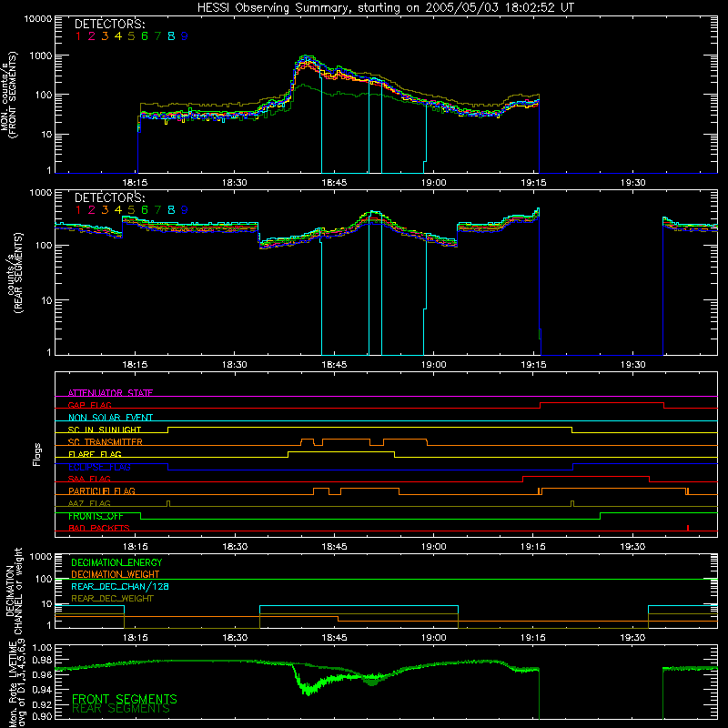Click detector 5 in the front segments legend
This screenshot has height=728, width=728.
tap(131, 36)
